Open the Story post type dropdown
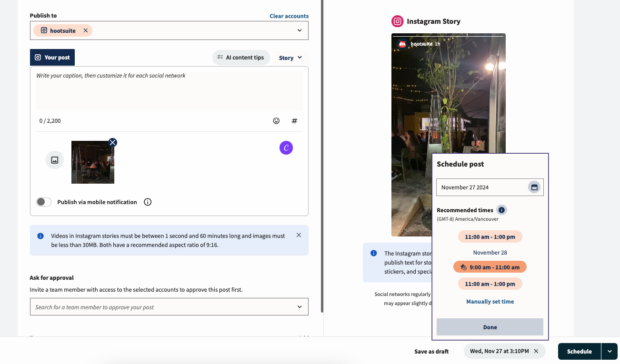 [290, 58]
